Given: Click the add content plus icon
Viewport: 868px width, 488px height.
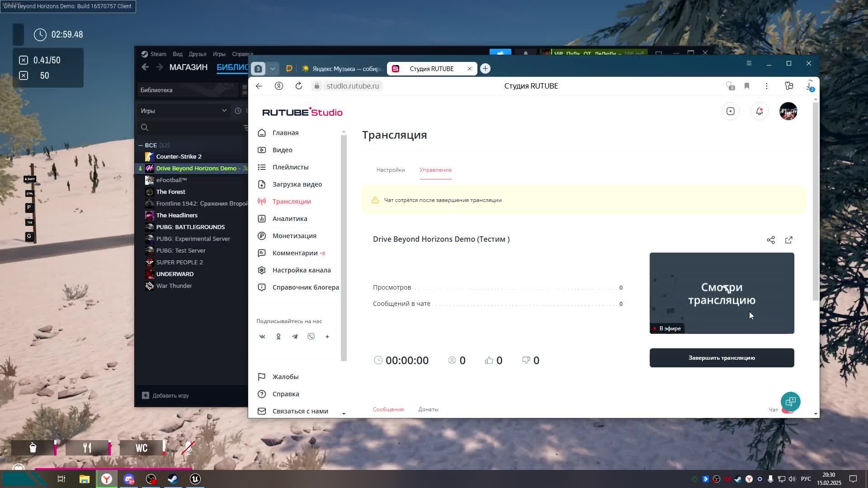Looking at the screenshot, I should [731, 111].
